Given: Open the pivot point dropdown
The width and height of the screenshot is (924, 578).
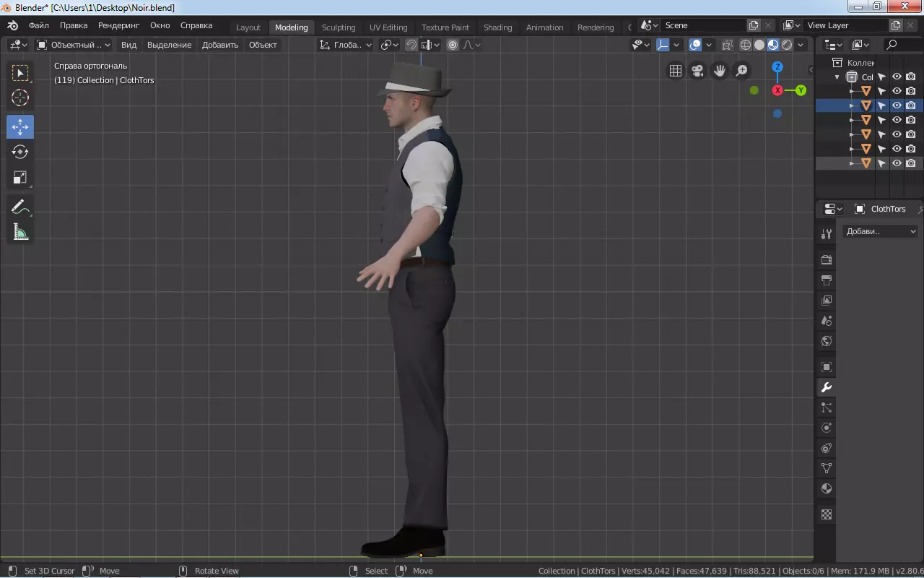Looking at the screenshot, I should (x=390, y=45).
